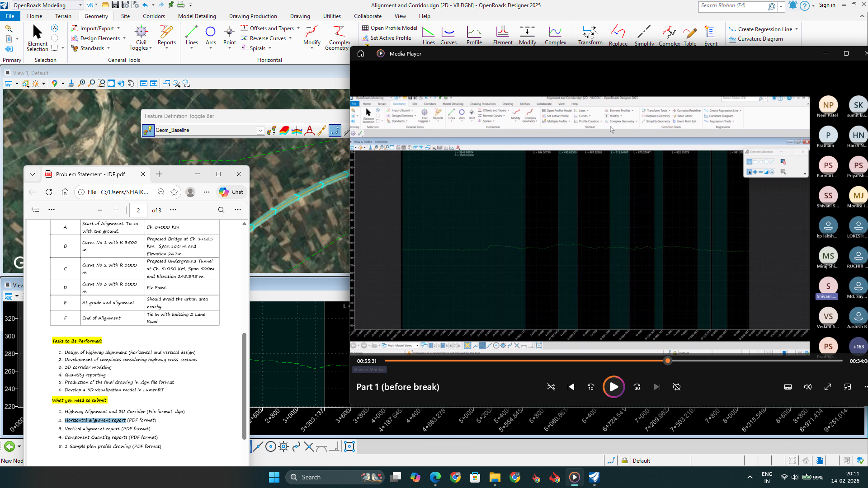Open the OpenRoads Modeling workflow dropdown
The width and height of the screenshot is (868, 488).
pyautogui.click(x=80, y=5)
